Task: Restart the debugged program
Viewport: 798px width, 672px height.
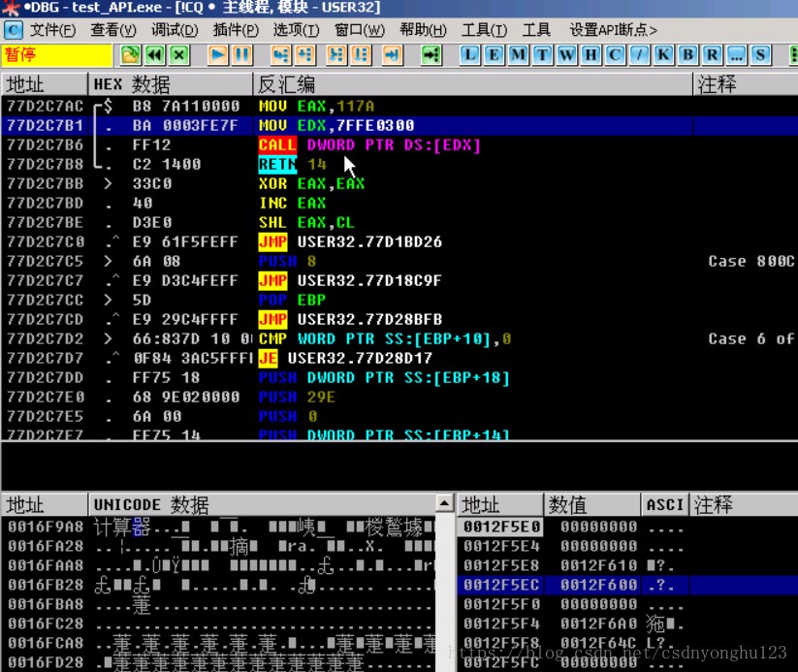Action: coord(152,55)
